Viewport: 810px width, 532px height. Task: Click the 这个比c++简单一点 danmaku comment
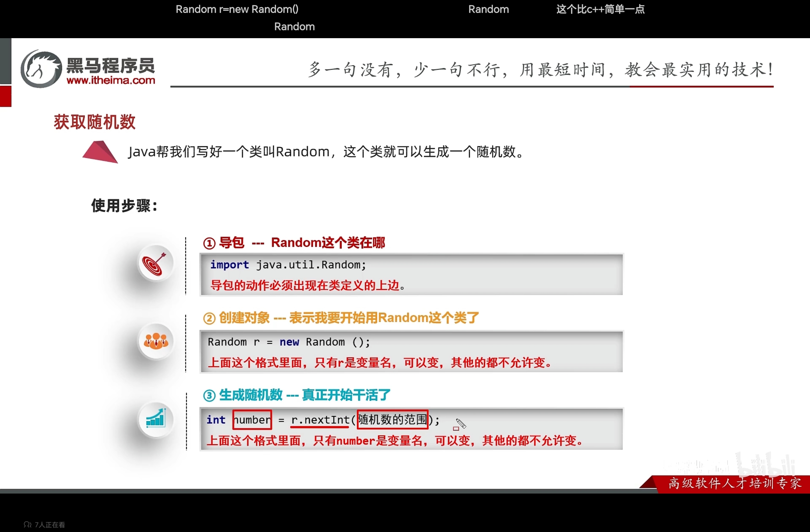600,9
